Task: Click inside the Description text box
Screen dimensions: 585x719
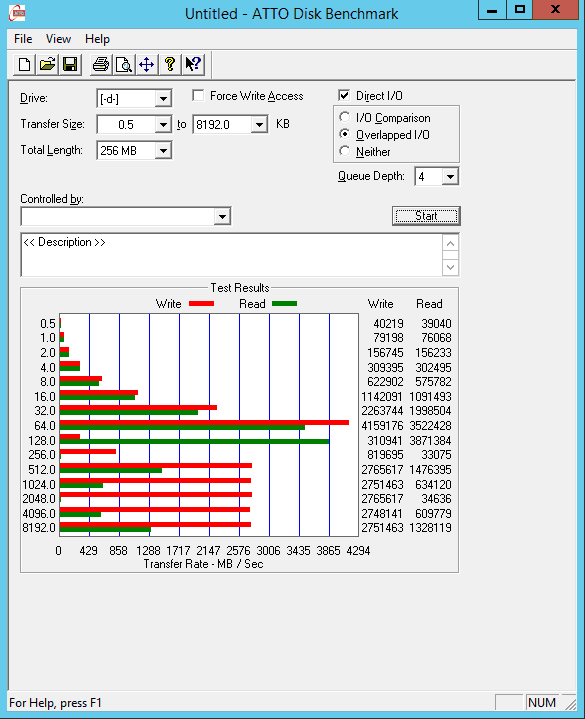Action: (x=232, y=255)
